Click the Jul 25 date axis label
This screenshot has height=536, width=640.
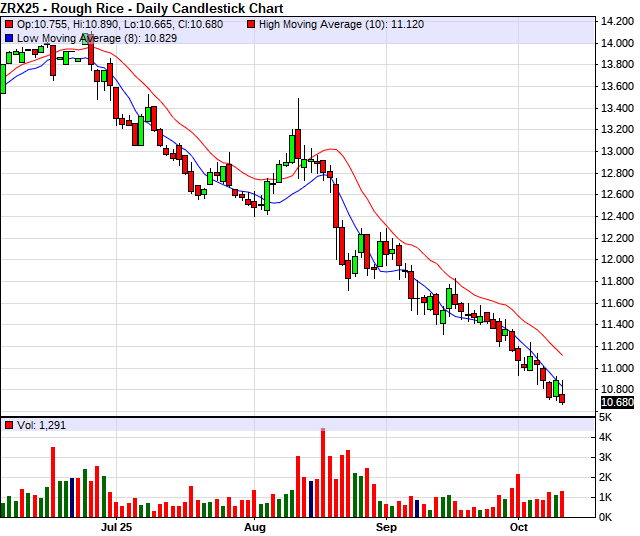point(117,525)
